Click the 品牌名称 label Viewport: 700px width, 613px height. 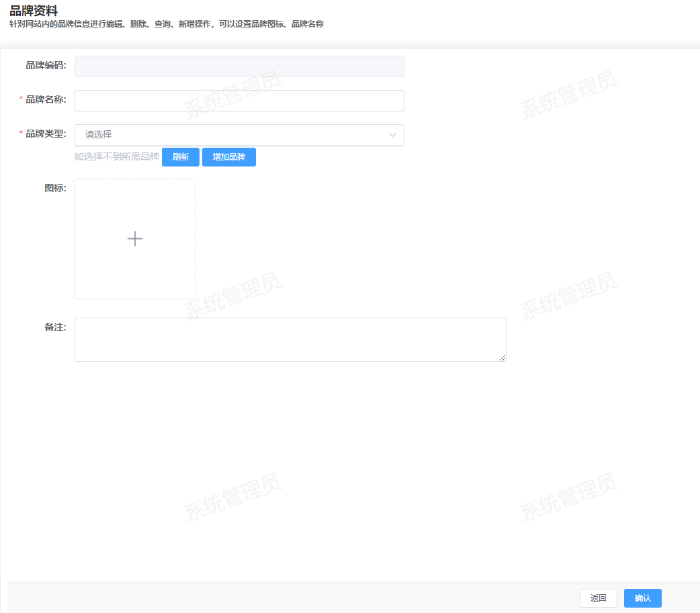pos(46,99)
